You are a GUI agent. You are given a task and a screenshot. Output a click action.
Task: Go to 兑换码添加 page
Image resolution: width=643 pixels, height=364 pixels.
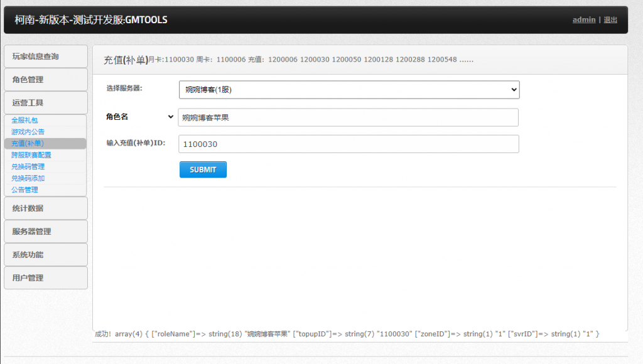28,178
